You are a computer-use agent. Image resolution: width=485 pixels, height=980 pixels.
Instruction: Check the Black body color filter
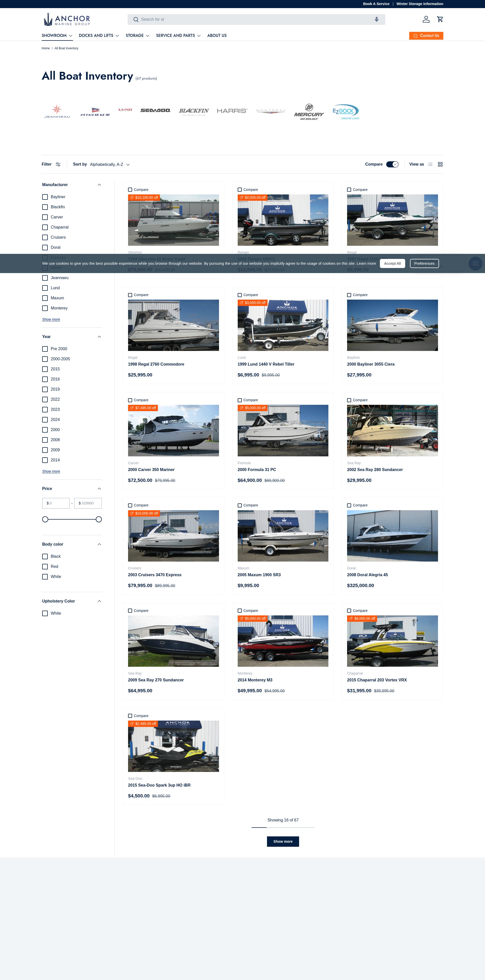(x=45, y=556)
